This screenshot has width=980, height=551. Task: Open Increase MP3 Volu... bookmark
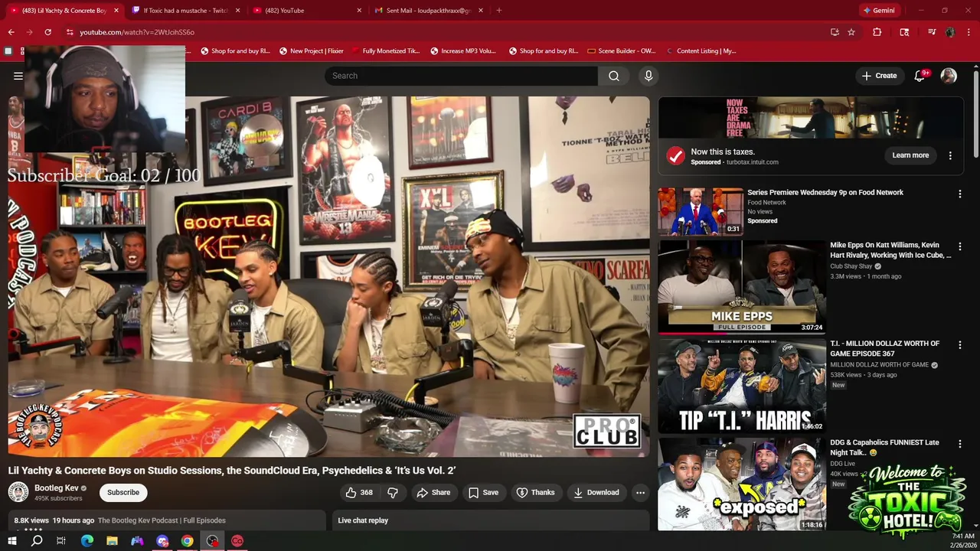462,51
